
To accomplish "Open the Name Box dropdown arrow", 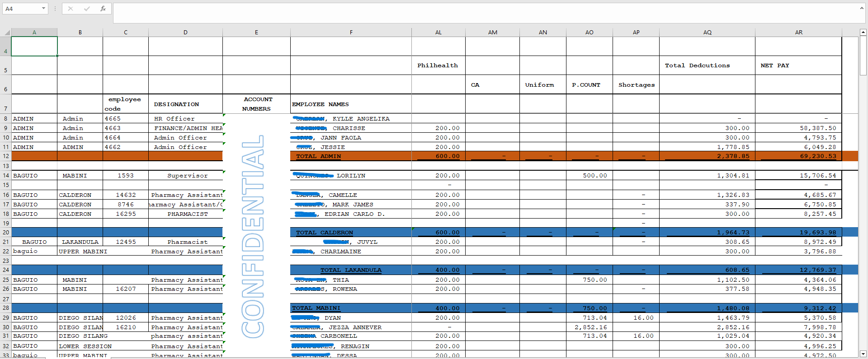I will (43, 9).
